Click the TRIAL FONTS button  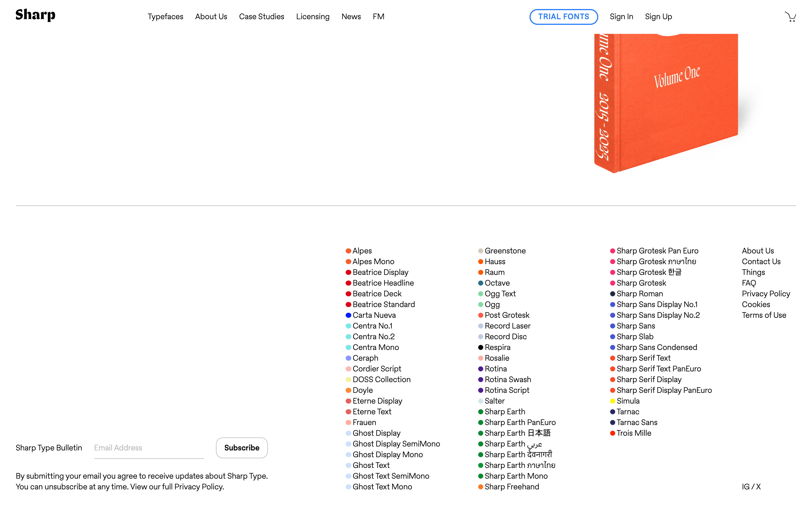pos(563,16)
